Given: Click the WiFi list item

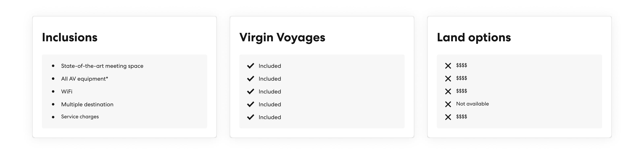Looking at the screenshot, I should pos(67,92).
